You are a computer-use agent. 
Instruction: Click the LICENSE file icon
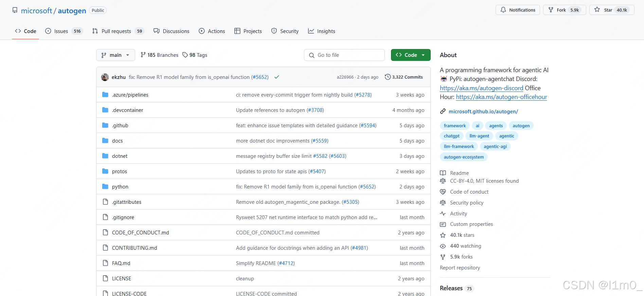point(105,278)
